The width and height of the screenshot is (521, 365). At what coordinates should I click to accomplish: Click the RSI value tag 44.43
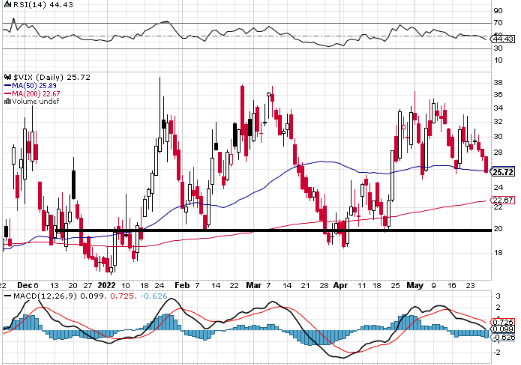[x=503, y=39]
